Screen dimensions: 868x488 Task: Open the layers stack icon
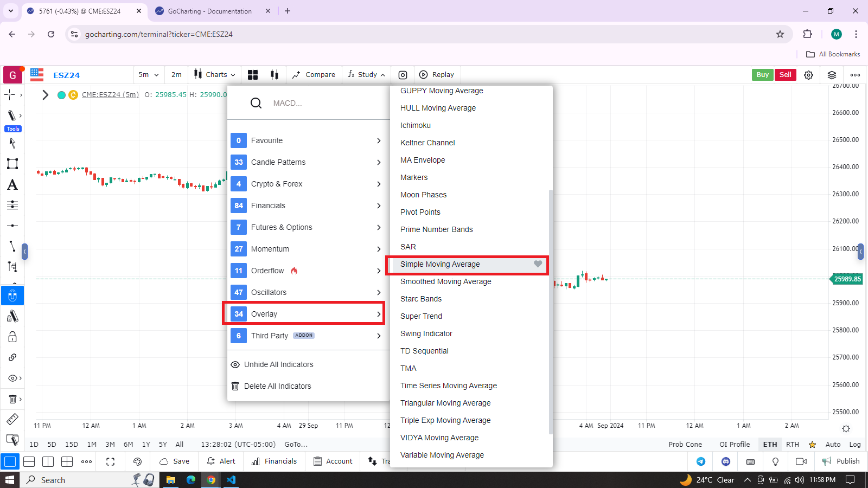pos(832,75)
